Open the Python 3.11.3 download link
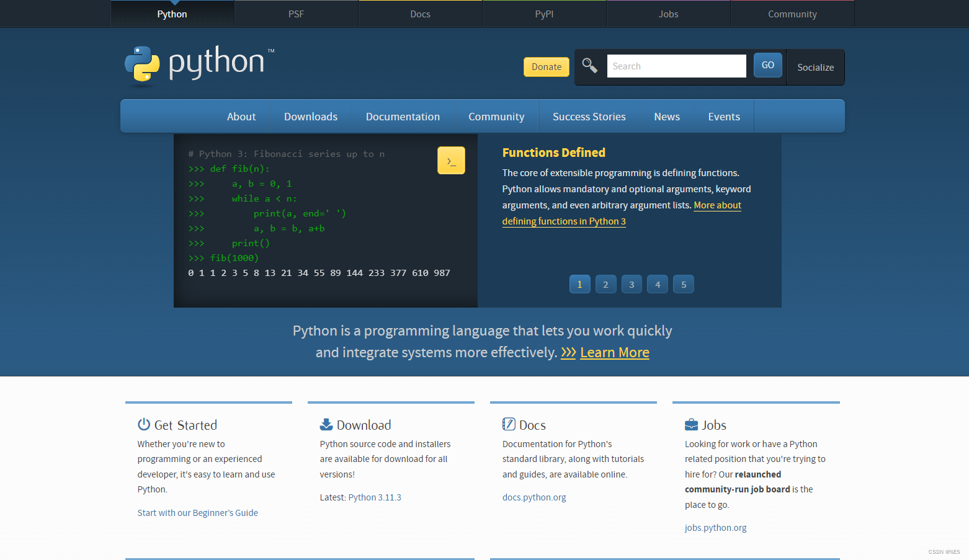 point(375,497)
